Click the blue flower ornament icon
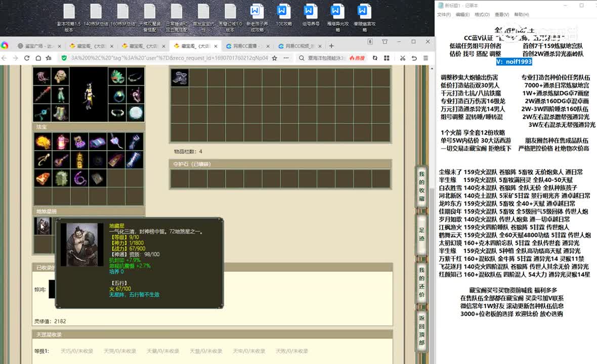597x364 pixels. 42,113
